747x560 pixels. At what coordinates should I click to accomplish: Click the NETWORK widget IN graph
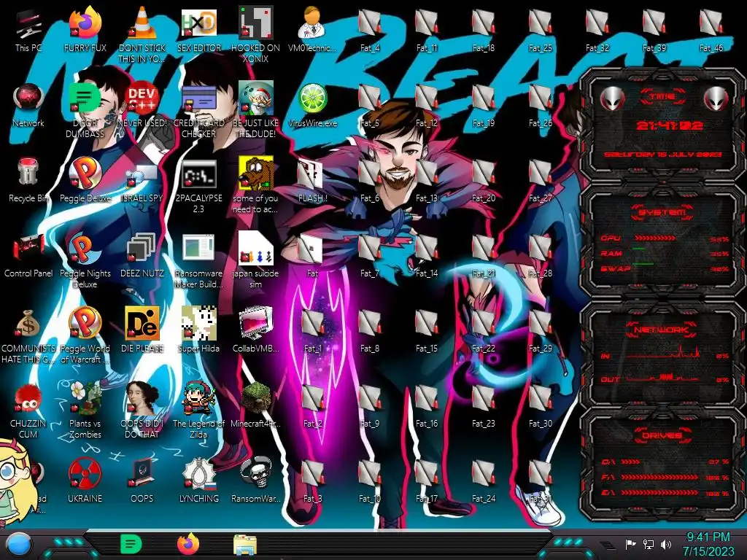(x=663, y=352)
